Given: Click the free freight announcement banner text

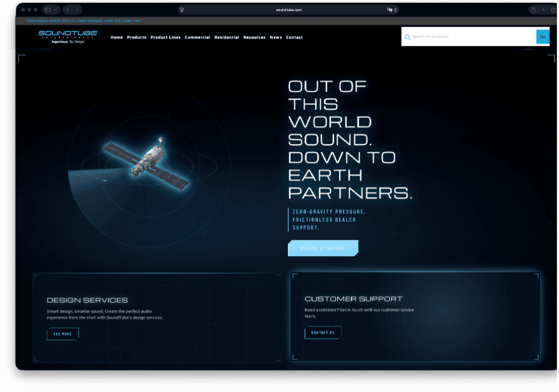Looking at the screenshot, I should (x=84, y=21).
